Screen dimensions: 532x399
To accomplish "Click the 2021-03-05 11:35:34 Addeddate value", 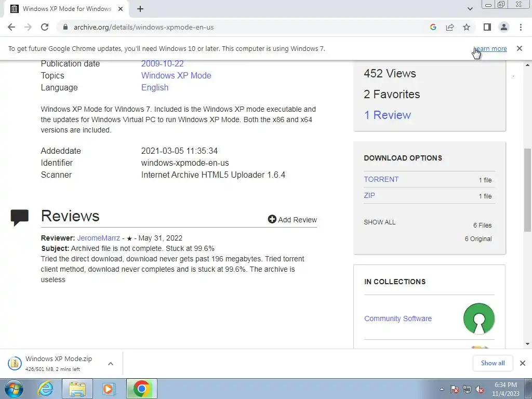I will (179, 151).
